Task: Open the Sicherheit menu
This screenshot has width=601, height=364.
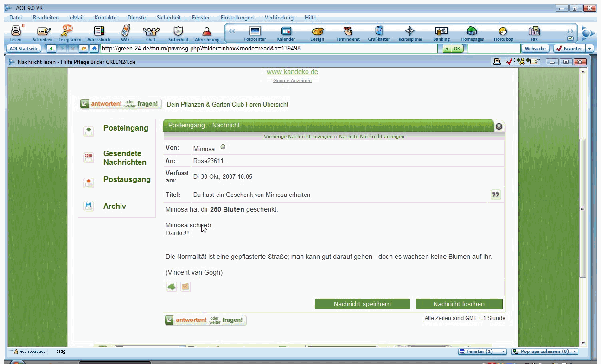Action: click(169, 18)
